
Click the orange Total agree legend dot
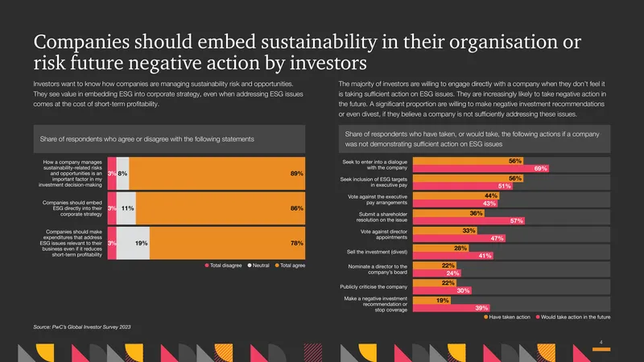(x=277, y=265)
